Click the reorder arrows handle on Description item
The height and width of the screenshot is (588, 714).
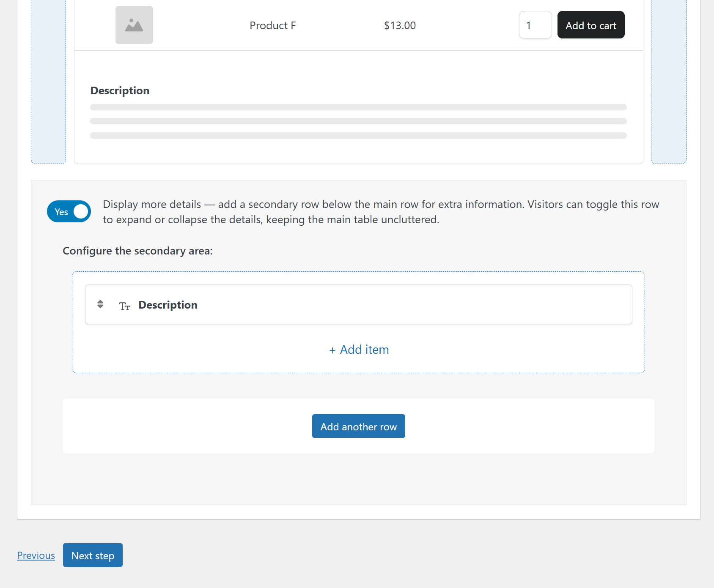tap(100, 304)
